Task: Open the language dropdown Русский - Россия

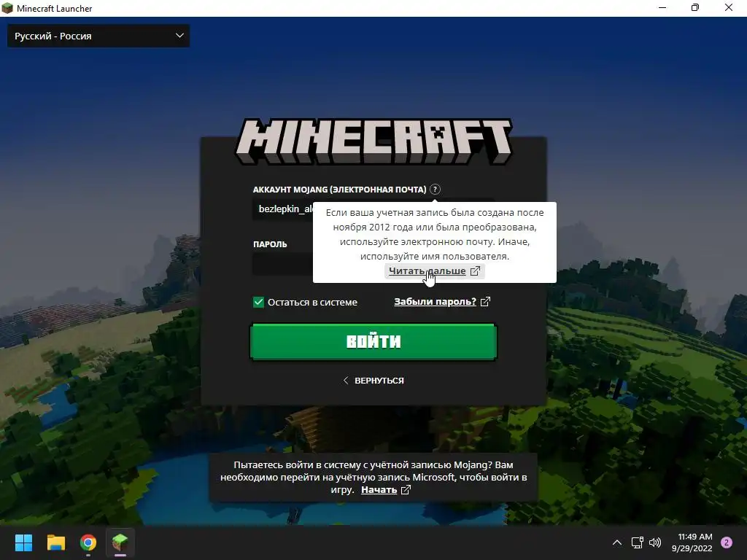Action: click(x=98, y=36)
